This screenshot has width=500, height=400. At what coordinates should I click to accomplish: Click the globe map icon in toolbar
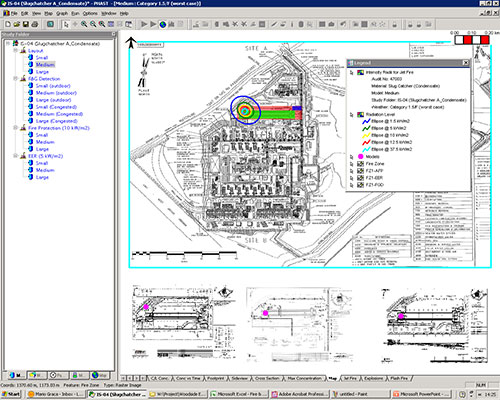click(x=163, y=24)
